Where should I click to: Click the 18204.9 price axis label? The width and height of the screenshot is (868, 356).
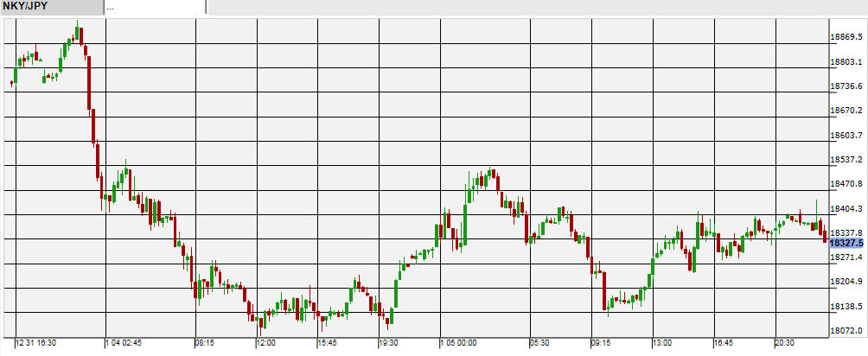click(847, 283)
